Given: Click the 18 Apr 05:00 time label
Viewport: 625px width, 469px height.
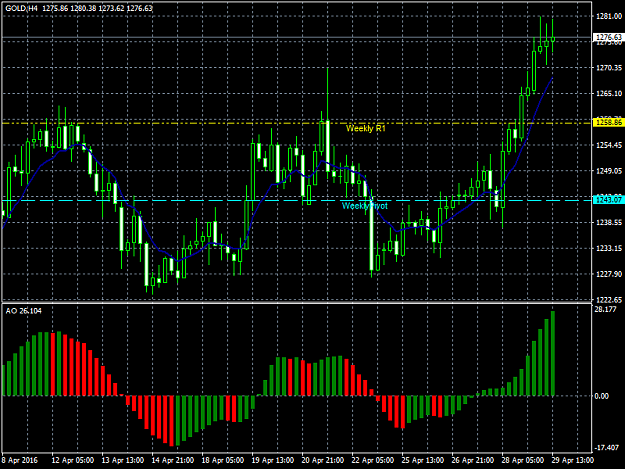Looking at the screenshot, I should [223, 460].
